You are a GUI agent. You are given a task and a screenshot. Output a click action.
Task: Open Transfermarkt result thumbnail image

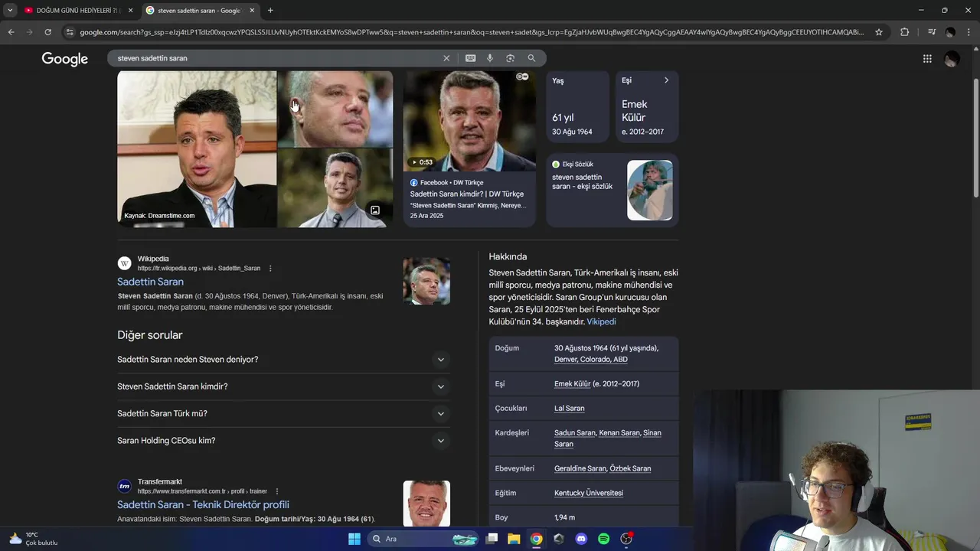426,503
